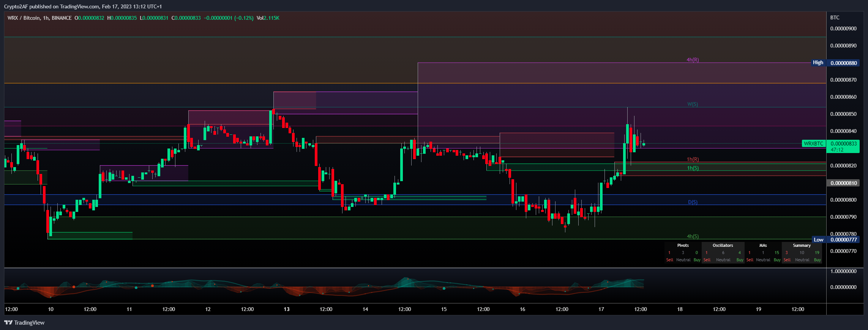
Task: Click the BINANCE exchange name in title
Action: point(62,18)
